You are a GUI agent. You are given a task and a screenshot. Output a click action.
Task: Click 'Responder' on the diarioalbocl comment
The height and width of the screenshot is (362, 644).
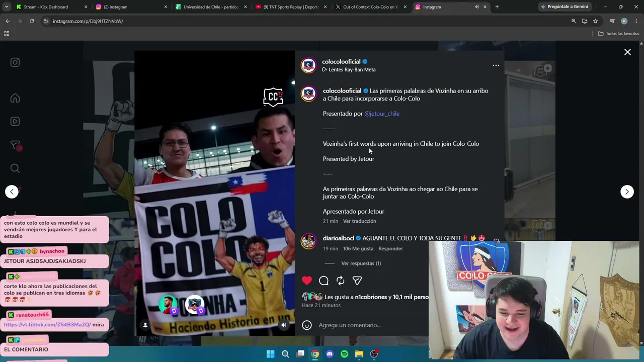click(x=390, y=249)
